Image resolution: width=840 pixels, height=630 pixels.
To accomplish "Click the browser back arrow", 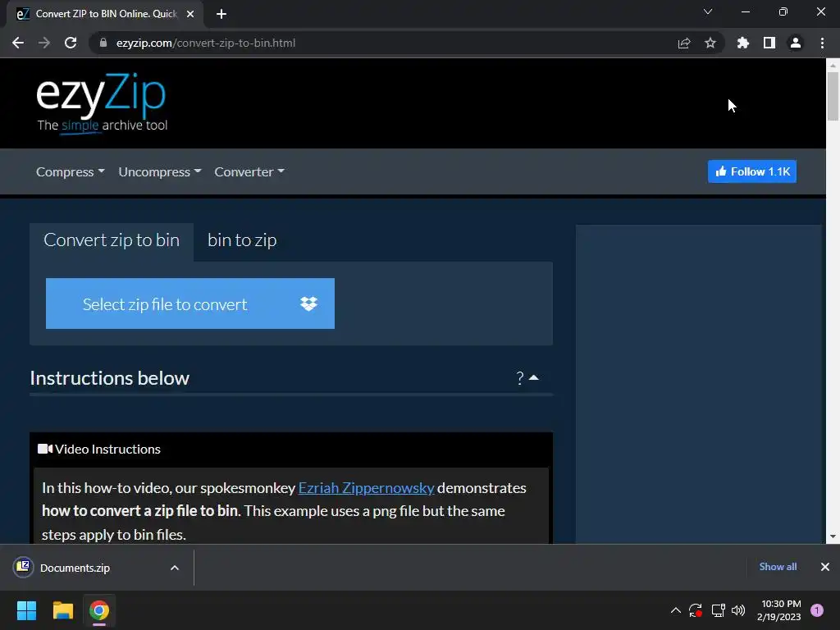I will [x=18, y=43].
